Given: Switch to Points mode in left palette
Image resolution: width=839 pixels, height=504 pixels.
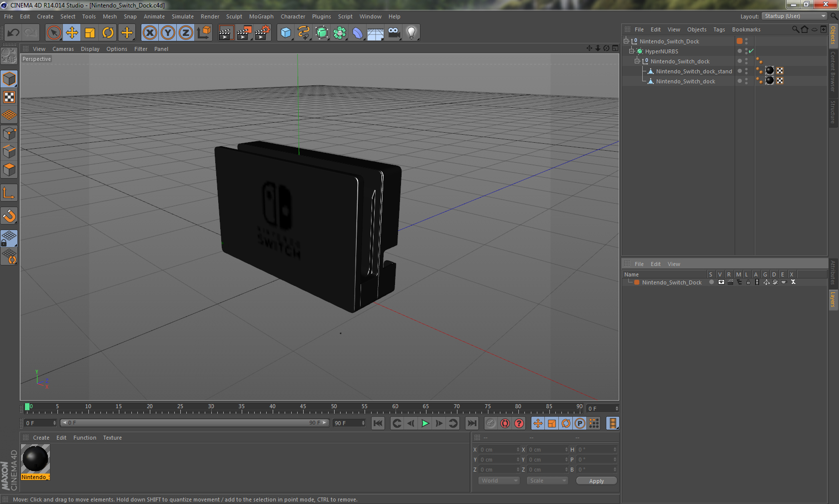Looking at the screenshot, I should (9, 134).
